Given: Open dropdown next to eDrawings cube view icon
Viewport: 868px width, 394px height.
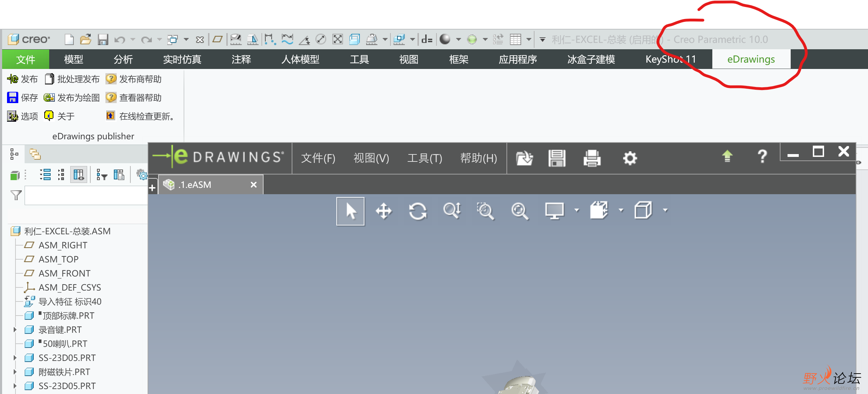Looking at the screenshot, I should [665, 210].
